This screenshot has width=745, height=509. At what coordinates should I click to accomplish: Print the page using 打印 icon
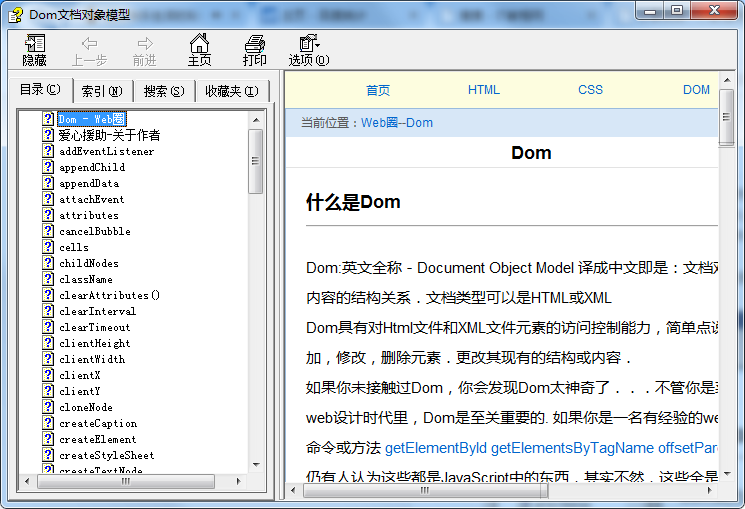click(x=255, y=43)
